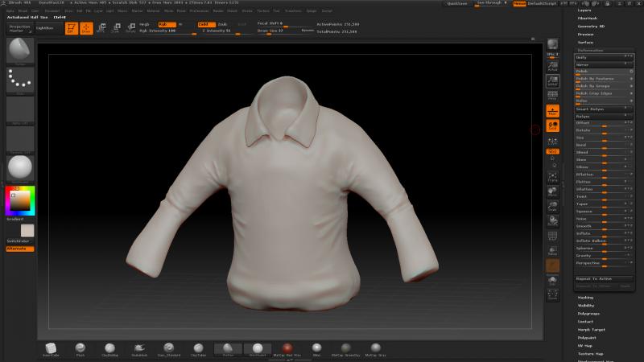This screenshot has height=362, width=644.
Task: Open the Zscript menu
Action: (x=327, y=11)
